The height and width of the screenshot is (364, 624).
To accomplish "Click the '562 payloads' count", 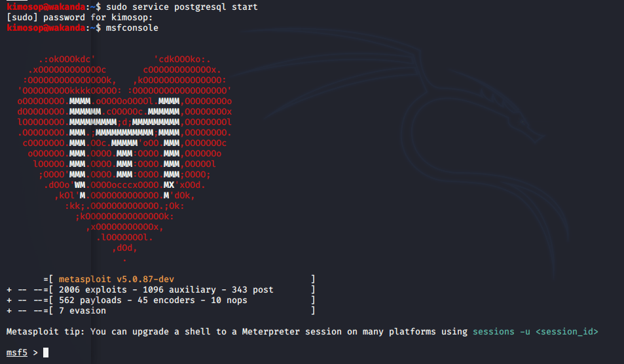I will pos(90,300).
